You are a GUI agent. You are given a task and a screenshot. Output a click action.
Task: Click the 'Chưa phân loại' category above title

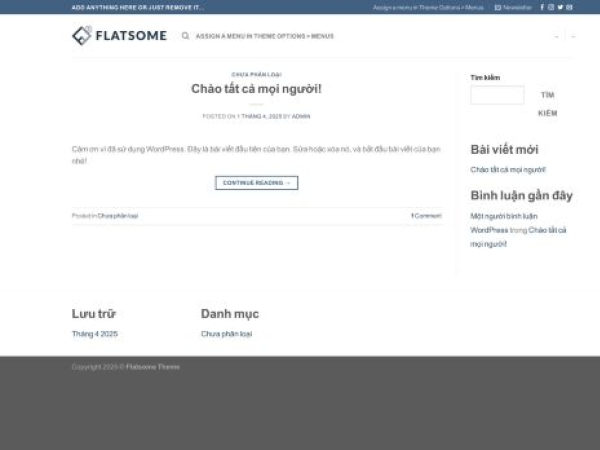point(256,74)
